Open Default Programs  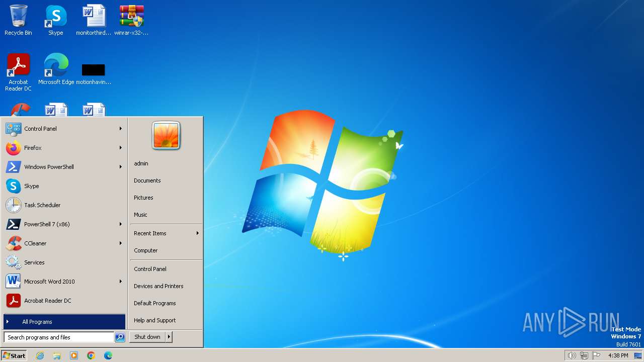click(166, 303)
